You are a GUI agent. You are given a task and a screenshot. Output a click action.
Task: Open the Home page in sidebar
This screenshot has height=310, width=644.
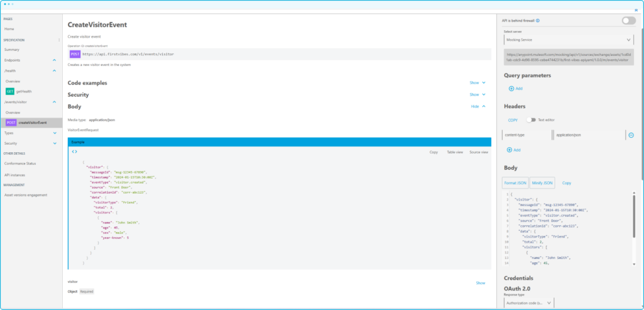coord(9,29)
